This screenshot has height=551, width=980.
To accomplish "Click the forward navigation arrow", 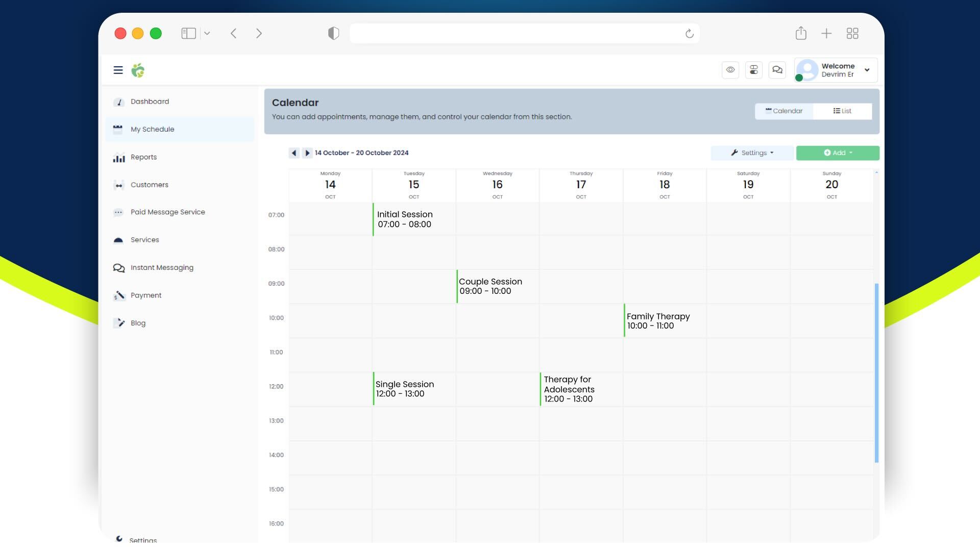I will (307, 153).
